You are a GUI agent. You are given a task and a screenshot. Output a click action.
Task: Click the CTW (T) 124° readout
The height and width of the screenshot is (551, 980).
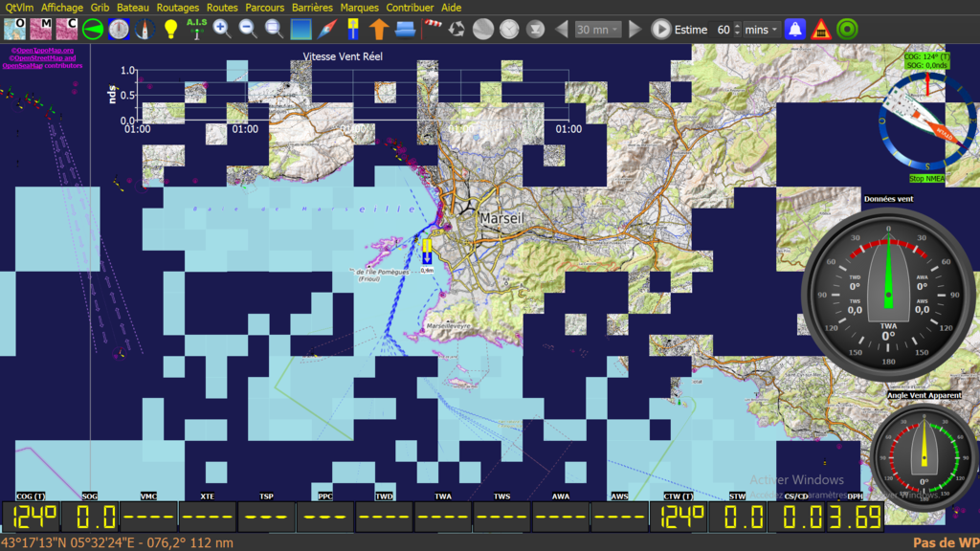click(679, 518)
